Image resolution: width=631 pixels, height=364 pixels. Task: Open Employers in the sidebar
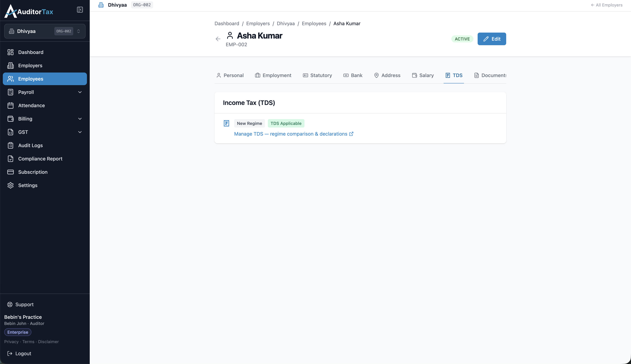click(x=45, y=66)
